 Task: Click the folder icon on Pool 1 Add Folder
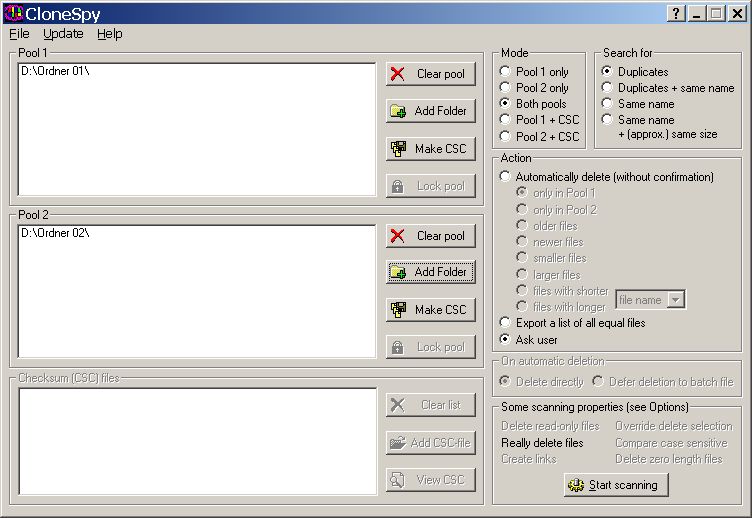398,111
